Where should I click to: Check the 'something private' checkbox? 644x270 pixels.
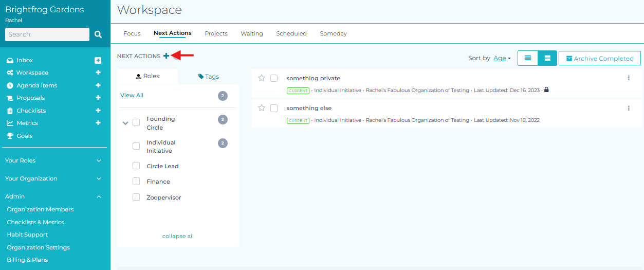(x=274, y=78)
